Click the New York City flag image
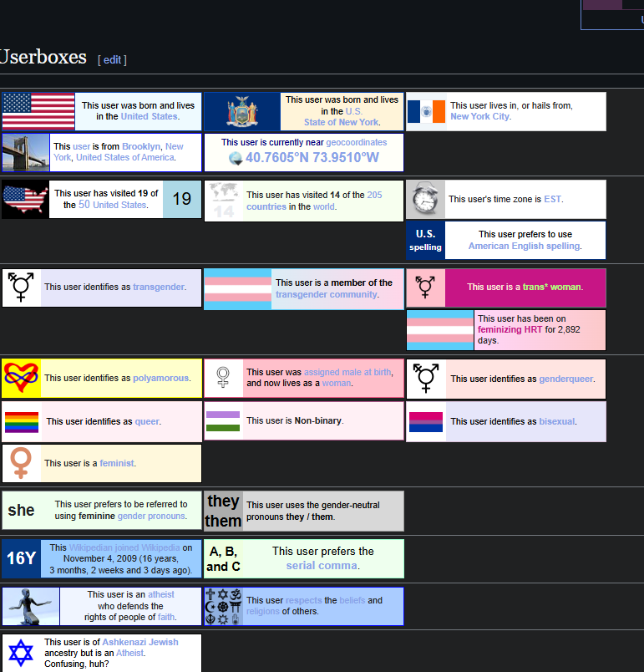Viewport: 644px width, 672px height. click(426, 111)
